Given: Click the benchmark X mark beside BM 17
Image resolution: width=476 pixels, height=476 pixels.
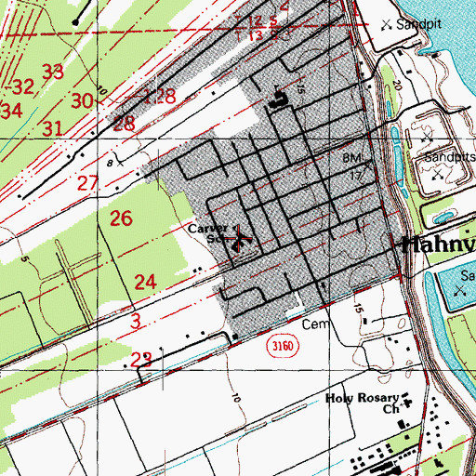Looking at the screenshot, I should 367,165.
